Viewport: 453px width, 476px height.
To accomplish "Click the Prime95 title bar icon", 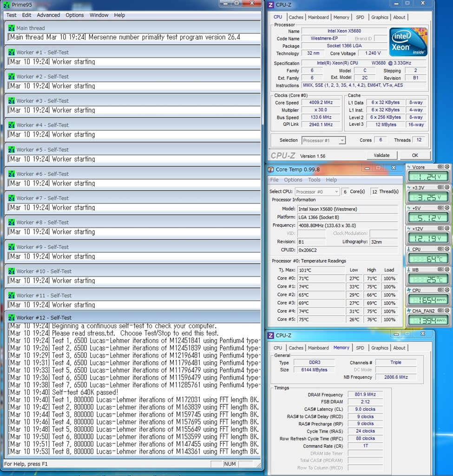I will (7, 4).
